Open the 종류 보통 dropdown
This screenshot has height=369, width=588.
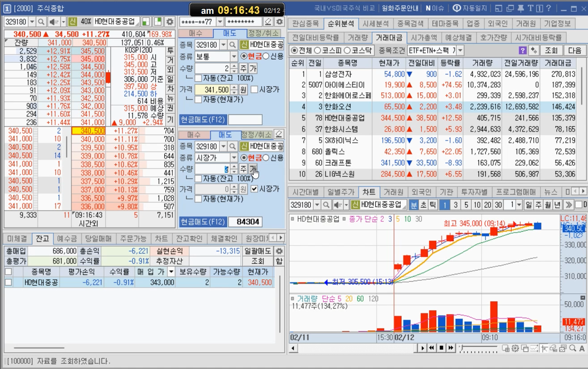point(234,56)
